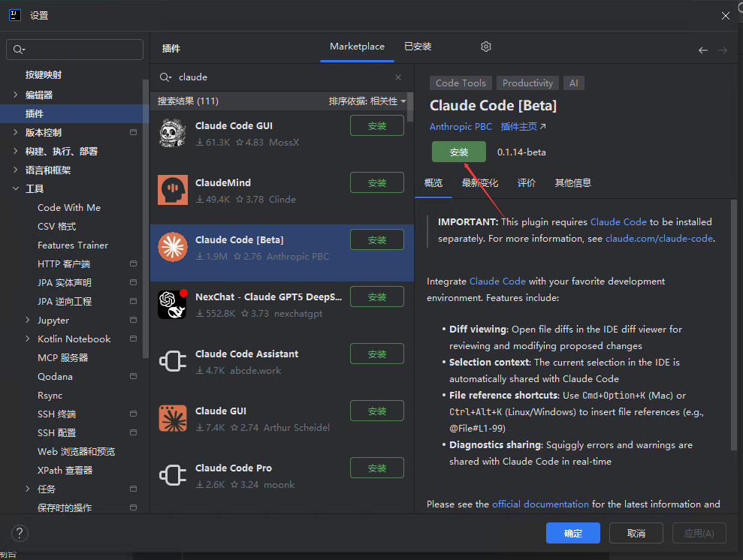Open the Anthropic PBC vendor link
Viewport: 743px width, 560px height.
point(461,127)
